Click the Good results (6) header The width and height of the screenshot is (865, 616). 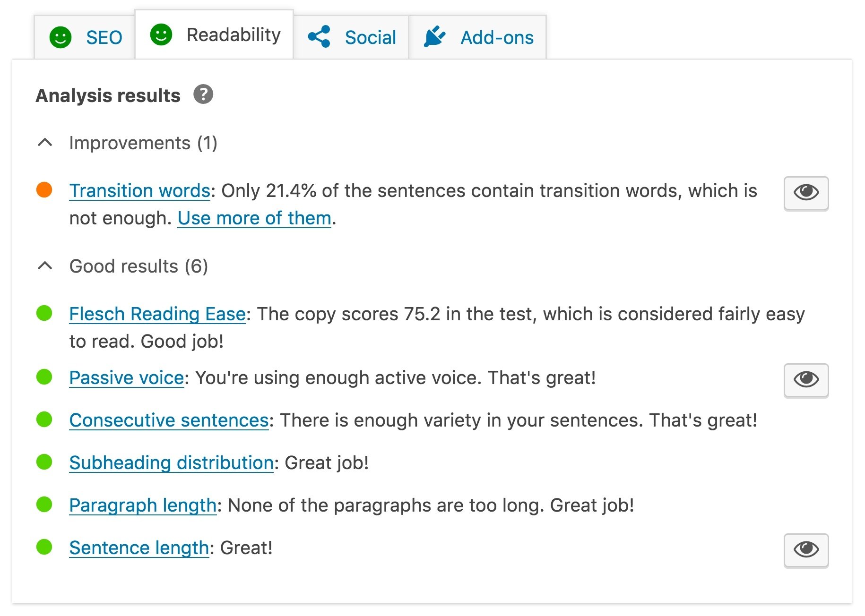[138, 266]
